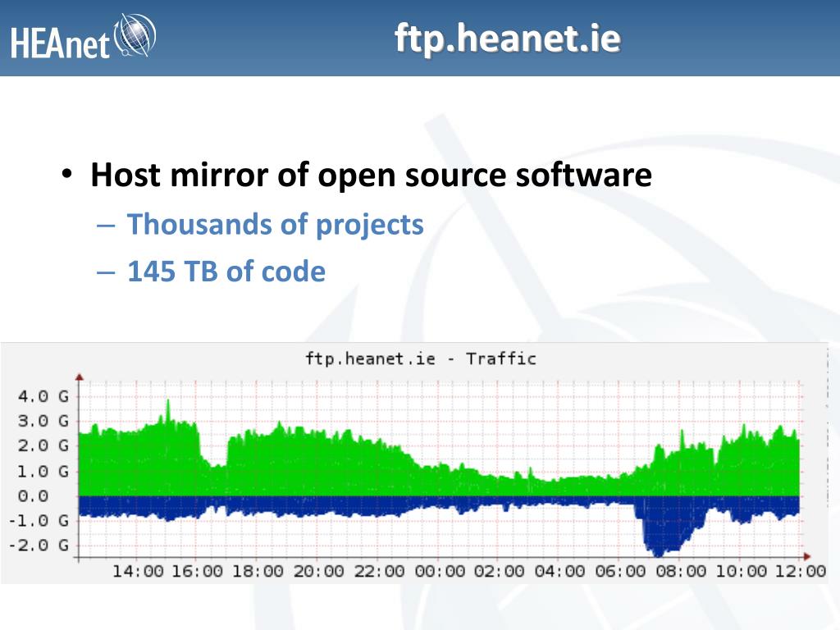Click the sub-bullet Thousands of projects
The height and width of the screenshot is (630, 840).
point(276,224)
